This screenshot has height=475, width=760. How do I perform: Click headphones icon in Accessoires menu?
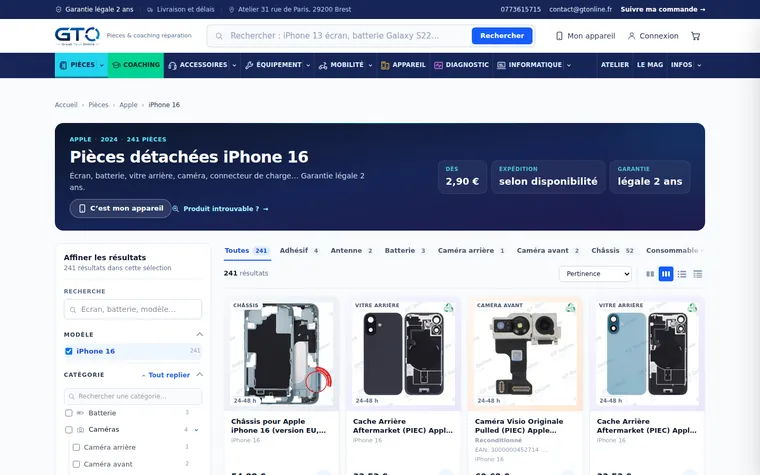click(x=173, y=65)
